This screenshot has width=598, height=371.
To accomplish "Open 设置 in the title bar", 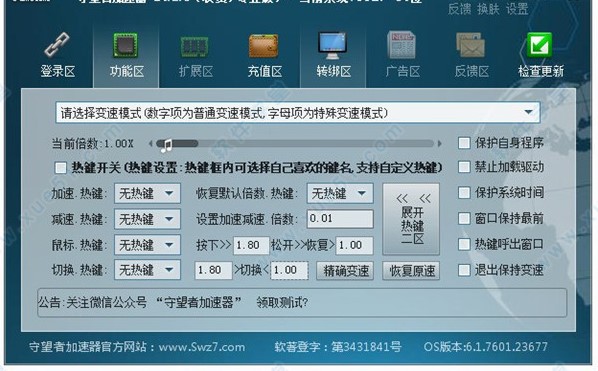I will tap(517, 8).
